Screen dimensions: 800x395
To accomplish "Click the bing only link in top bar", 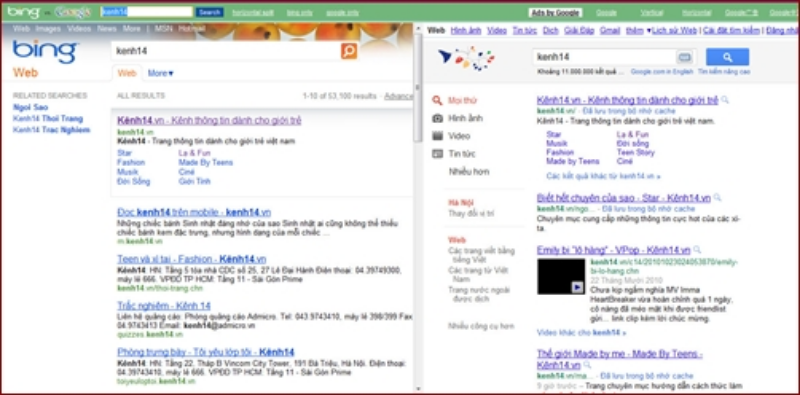I will point(299,13).
